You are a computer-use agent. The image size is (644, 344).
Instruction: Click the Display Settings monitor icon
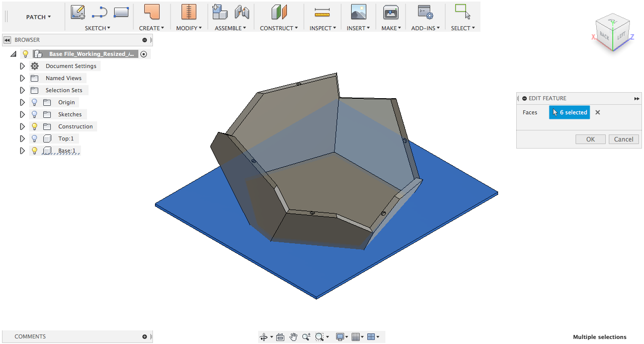coord(341,337)
